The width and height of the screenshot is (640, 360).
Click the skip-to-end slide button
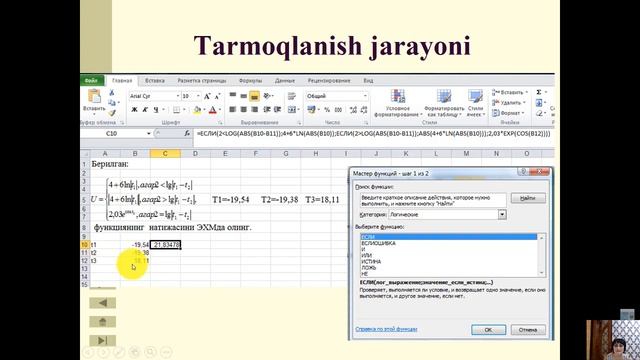pyautogui.click(x=103, y=340)
